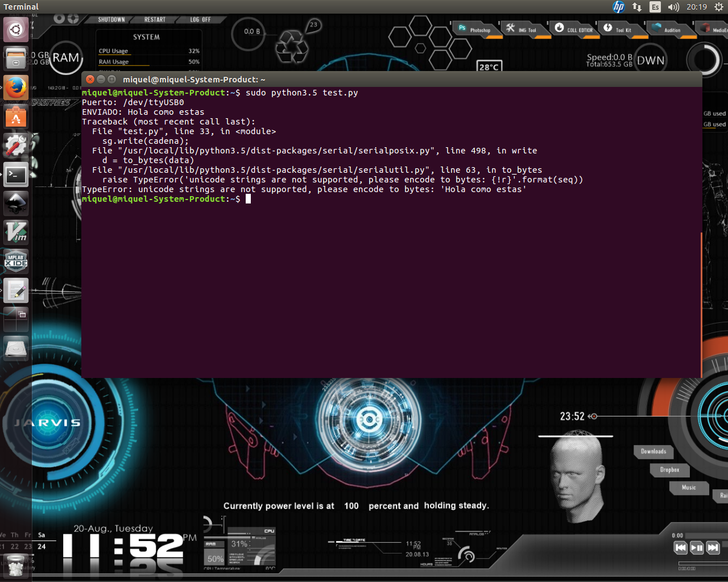
Task: Open the 20:19 clock calendar menu
Action: 697,7
